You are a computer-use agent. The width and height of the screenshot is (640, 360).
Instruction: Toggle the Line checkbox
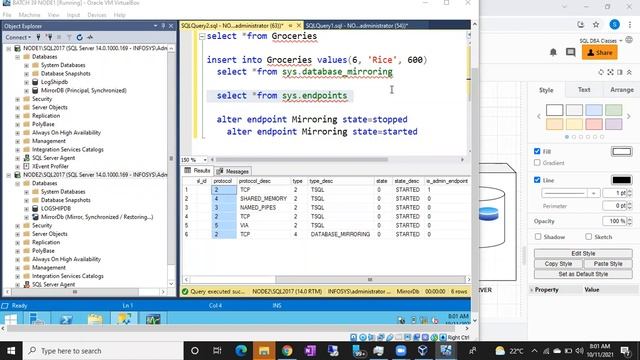tap(537, 180)
